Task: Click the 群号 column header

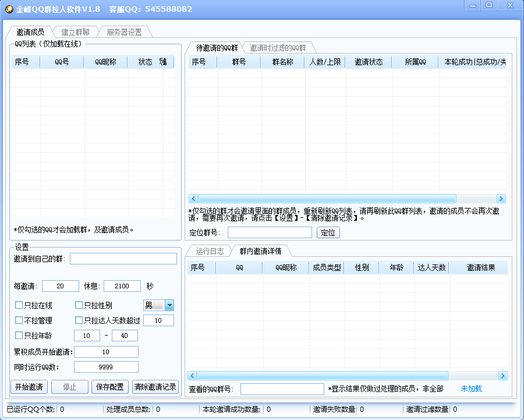Action: coord(239,62)
